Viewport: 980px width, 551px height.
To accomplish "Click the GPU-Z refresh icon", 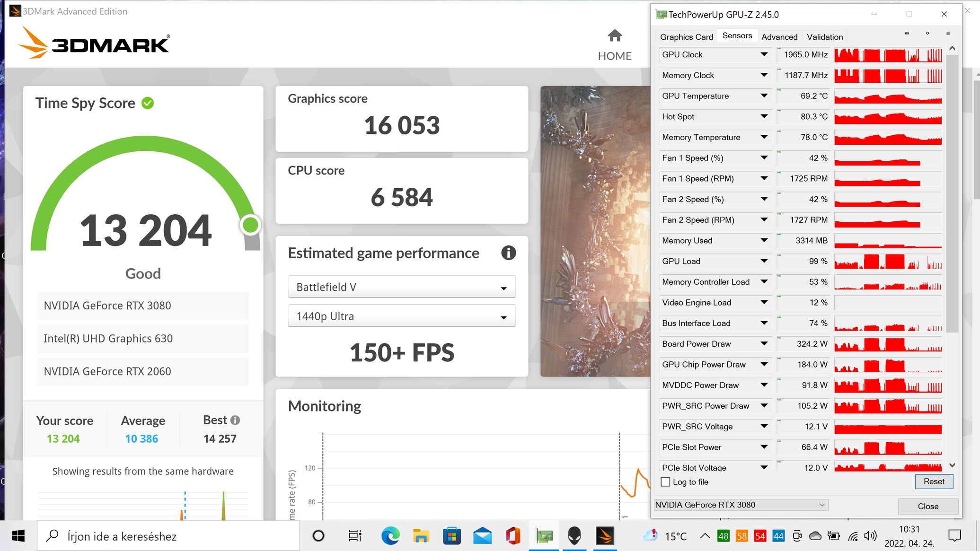I will 927,33.
